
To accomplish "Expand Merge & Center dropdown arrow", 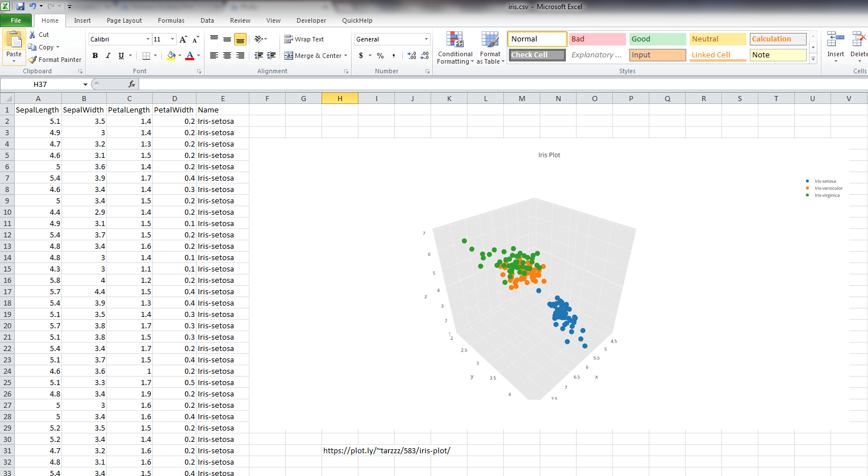I will click(x=345, y=56).
